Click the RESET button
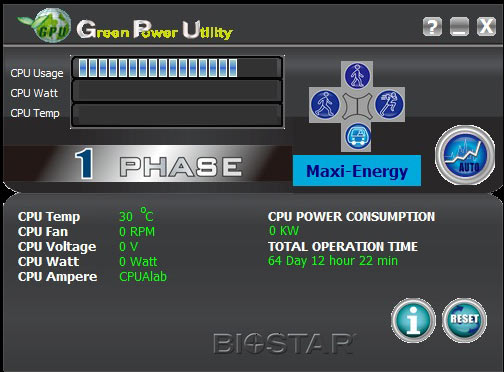The height and width of the screenshot is (372, 504). (x=464, y=320)
